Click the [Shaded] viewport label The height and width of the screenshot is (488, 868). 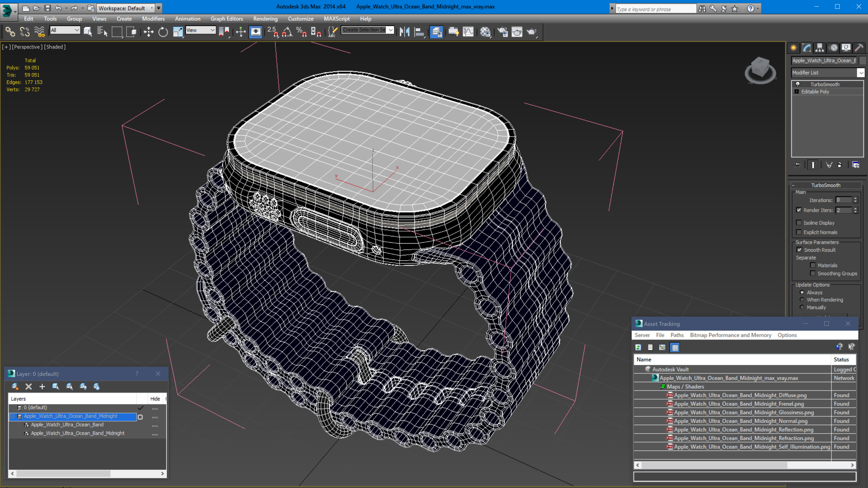55,47
